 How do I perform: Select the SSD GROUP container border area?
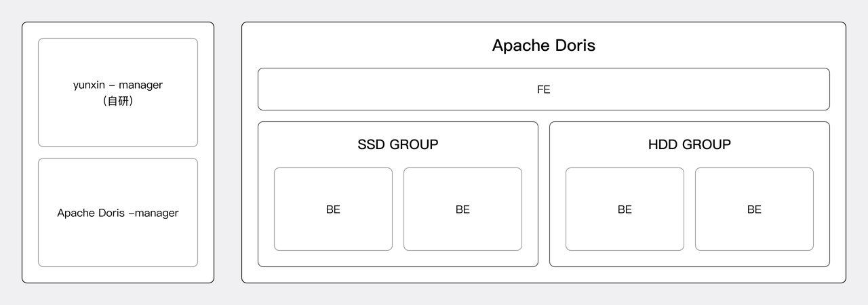(397, 259)
